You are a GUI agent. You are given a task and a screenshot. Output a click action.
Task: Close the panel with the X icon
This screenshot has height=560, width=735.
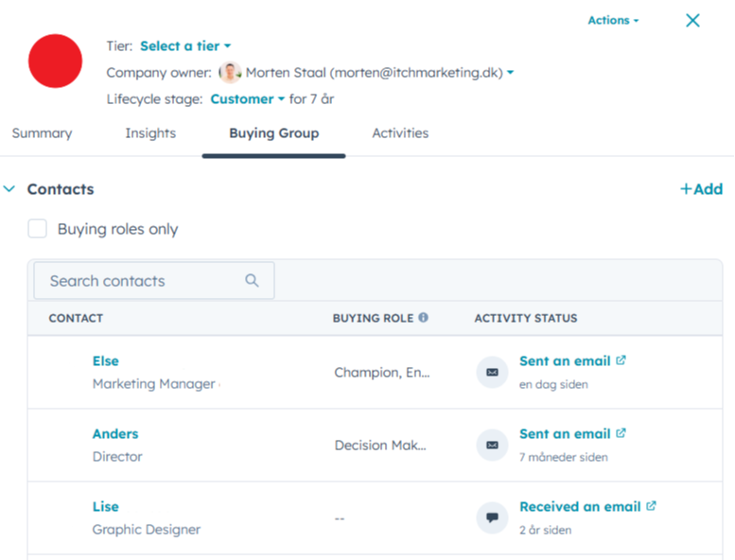[692, 20]
